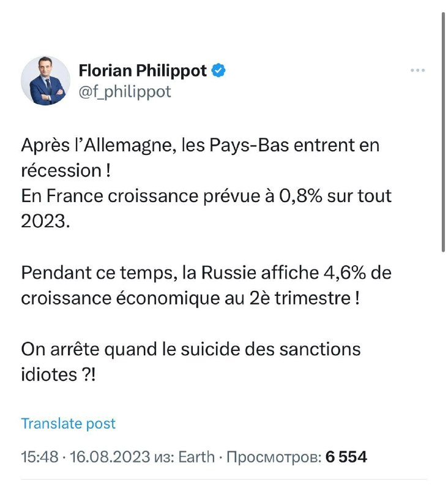Click the Earth source label
Viewport: 448px width, 490px height.
coord(196,457)
